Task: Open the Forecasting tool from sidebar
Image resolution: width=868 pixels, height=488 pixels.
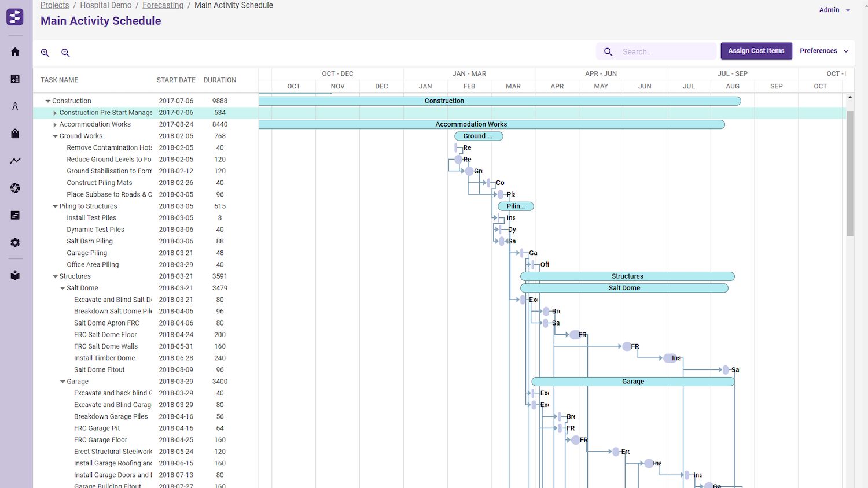Action: [x=15, y=105]
